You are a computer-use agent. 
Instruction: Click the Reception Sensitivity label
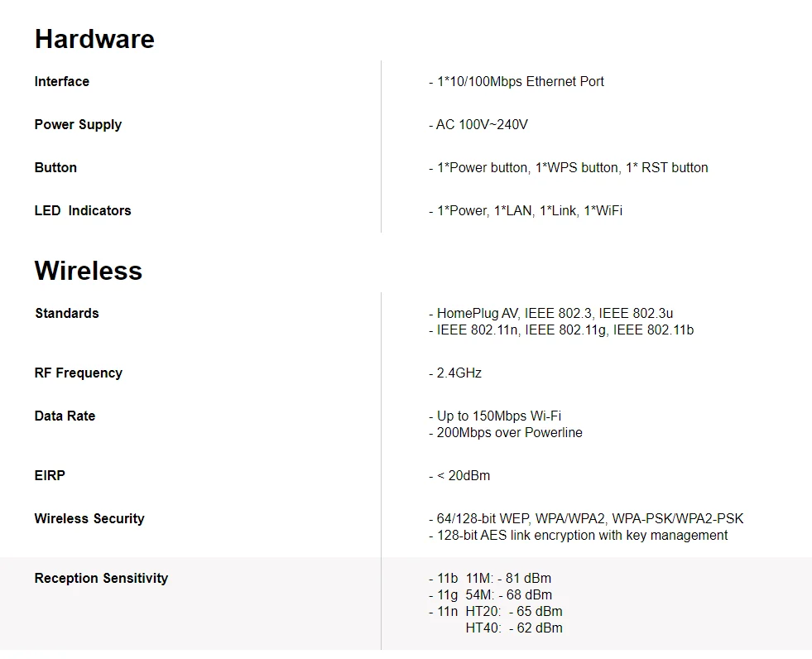101,578
